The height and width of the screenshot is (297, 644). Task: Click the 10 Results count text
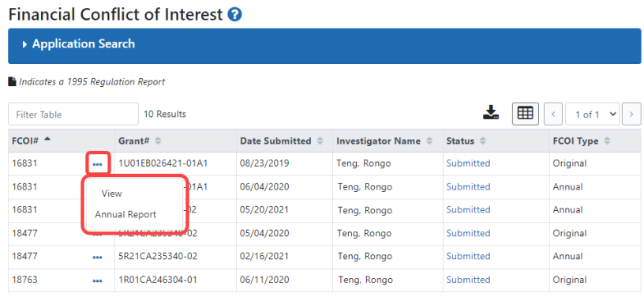[x=165, y=114]
